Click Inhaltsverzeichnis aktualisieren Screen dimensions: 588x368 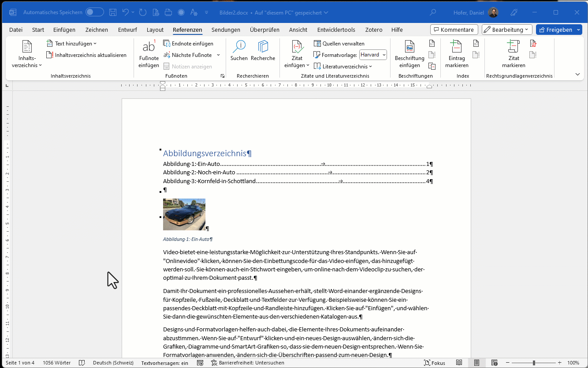(86, 55)
